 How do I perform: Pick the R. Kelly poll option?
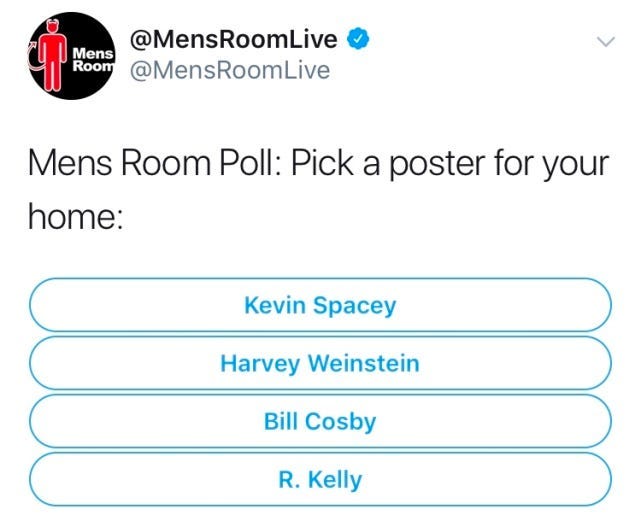320,479
